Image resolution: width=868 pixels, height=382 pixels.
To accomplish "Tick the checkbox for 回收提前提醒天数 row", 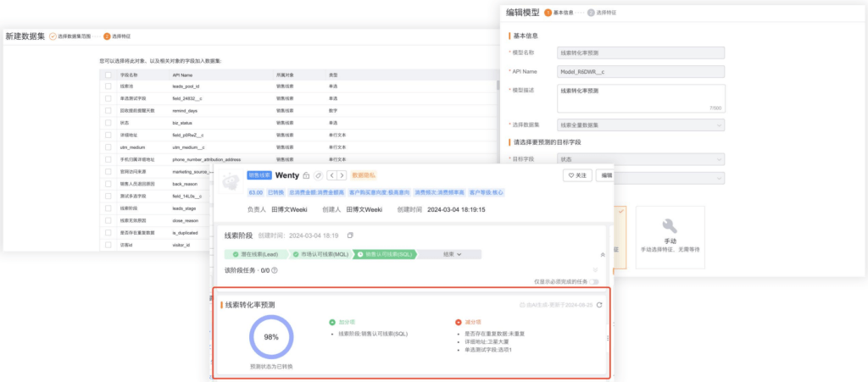I will [108, 110].
